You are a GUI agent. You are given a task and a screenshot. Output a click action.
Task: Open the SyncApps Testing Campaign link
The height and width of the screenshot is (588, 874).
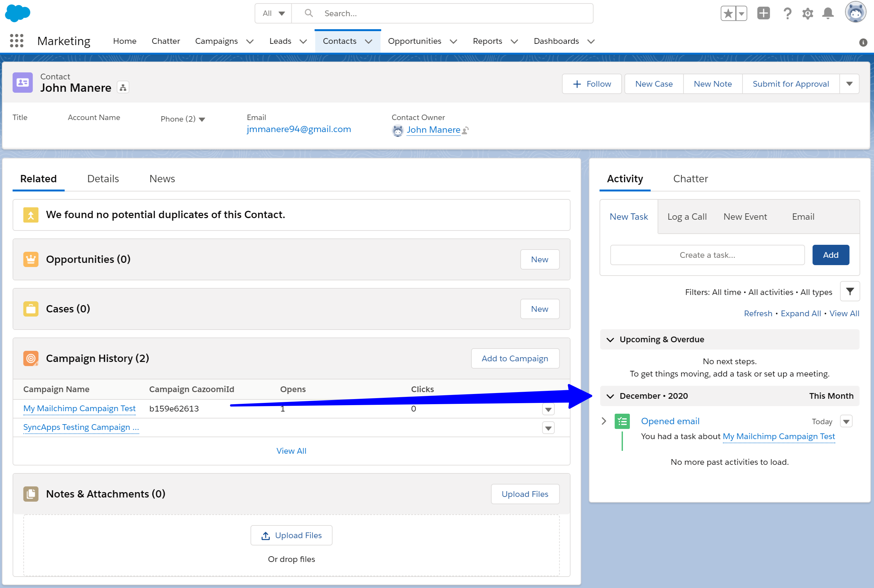[x=81, y=427]
